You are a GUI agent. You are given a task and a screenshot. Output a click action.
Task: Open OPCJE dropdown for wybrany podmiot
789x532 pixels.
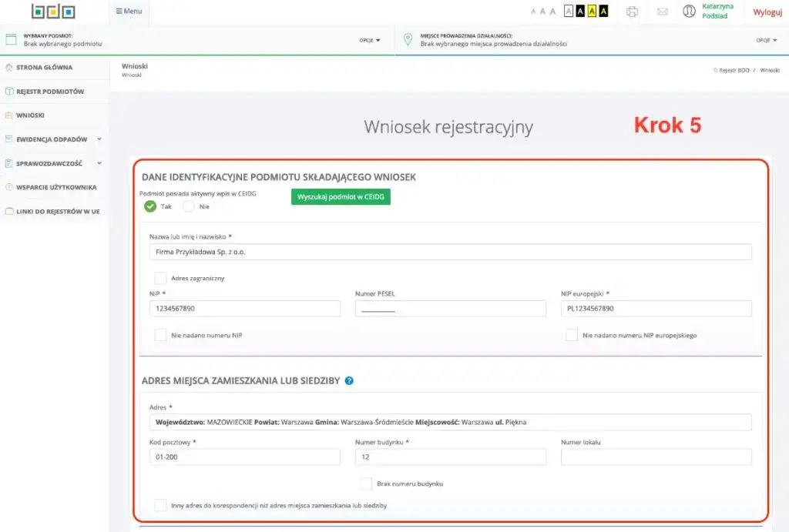point(370,40)
